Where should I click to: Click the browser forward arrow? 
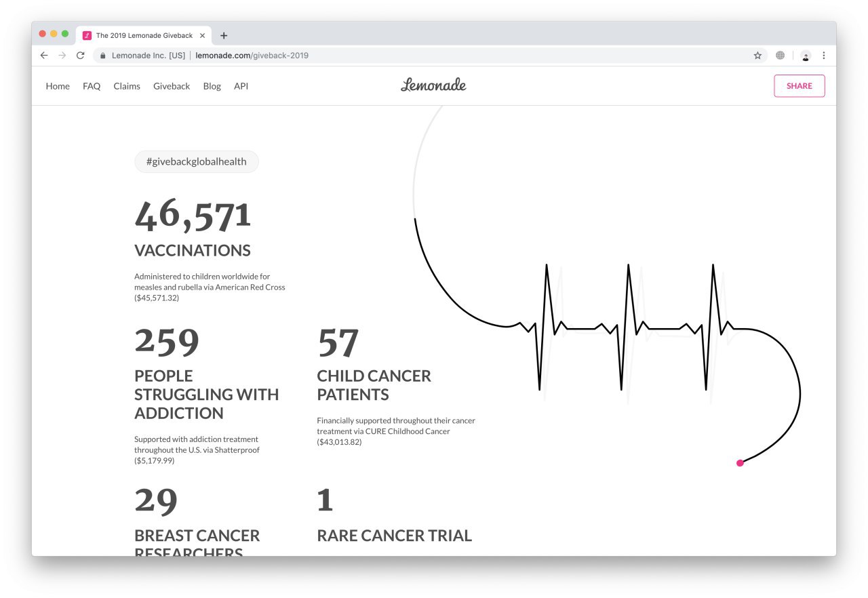62,56
